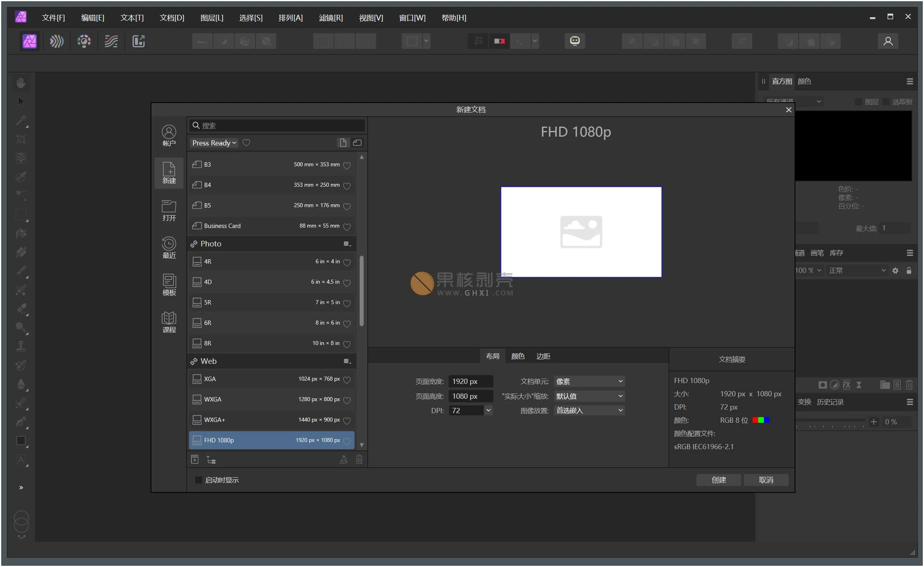Viewport: 924px width, 567px height.
Task: Rename preset using the pen icon
Action: click(x=343, y=460)
